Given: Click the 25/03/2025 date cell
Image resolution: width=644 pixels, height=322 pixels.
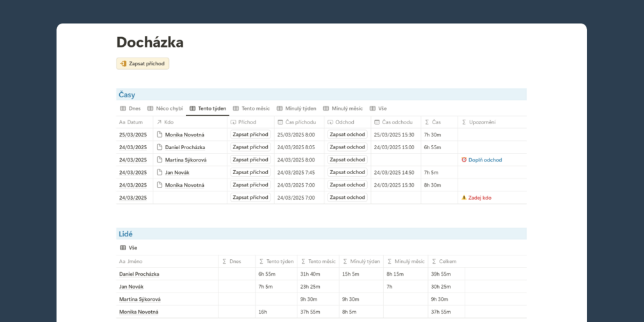Looking at the screenshot, I should (133, 134).
